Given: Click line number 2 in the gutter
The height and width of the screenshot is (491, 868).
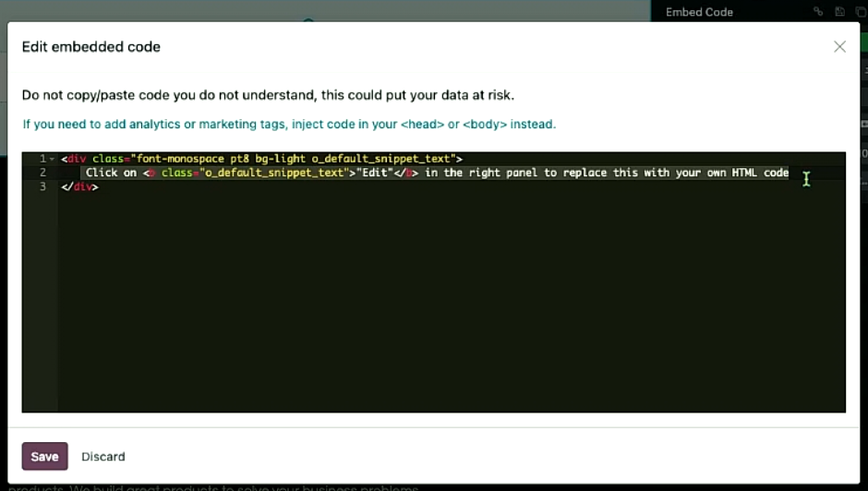Looking at the screenshot, I should coord(42,173).
